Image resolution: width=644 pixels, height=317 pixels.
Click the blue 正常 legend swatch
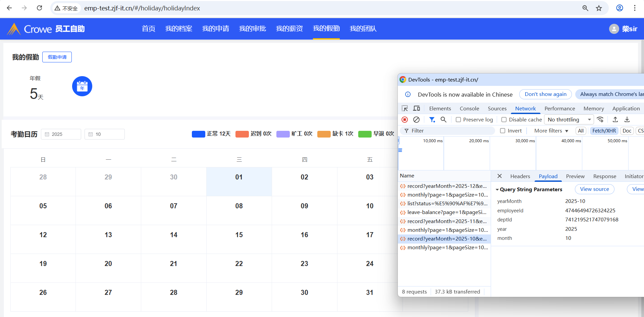(x=199, y=134)
